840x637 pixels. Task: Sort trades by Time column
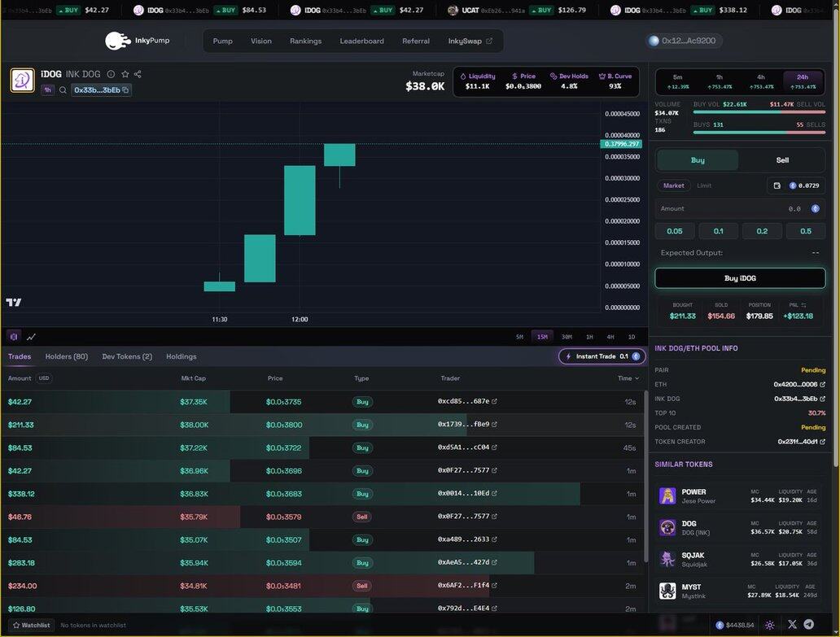coord(628,378)
